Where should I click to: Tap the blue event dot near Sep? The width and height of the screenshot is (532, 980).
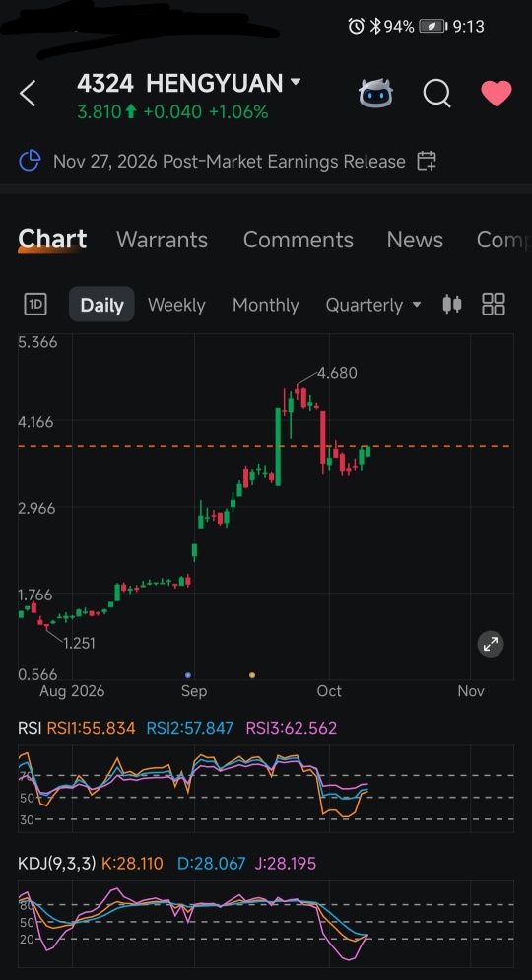pos(188,675)
